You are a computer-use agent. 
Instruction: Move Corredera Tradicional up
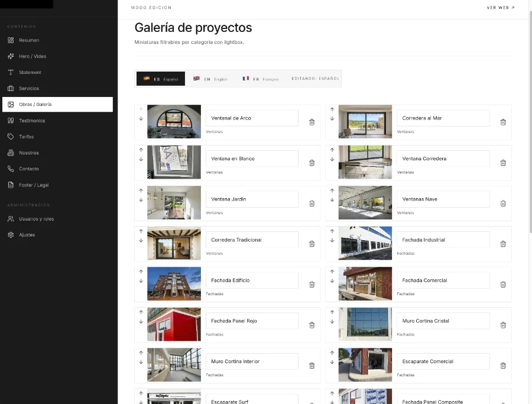141,231
